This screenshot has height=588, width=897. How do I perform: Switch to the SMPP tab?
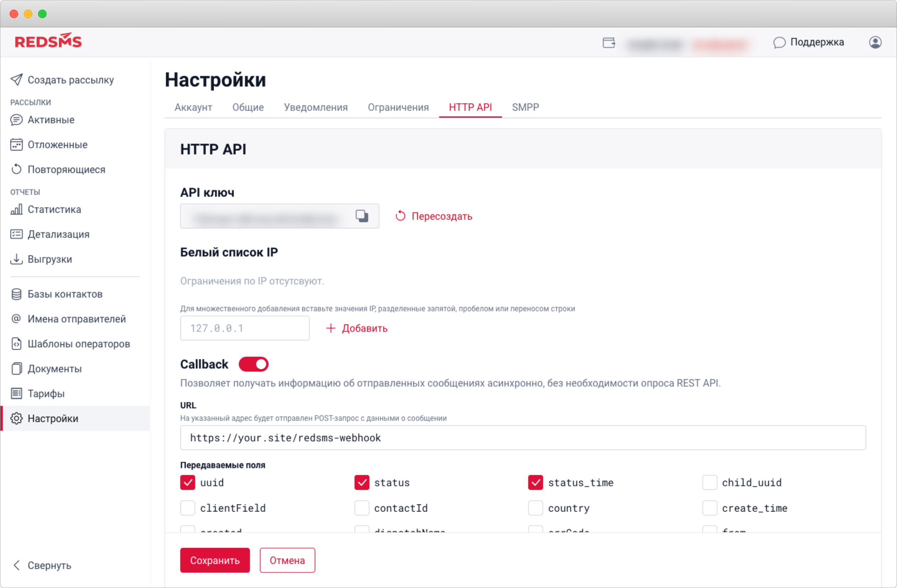(525, 107)
